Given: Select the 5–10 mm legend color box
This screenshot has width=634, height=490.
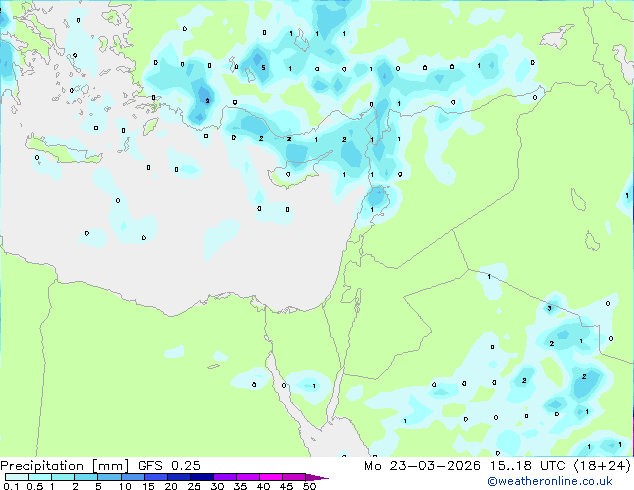Looking at the screenshot, I should (109, 477).
